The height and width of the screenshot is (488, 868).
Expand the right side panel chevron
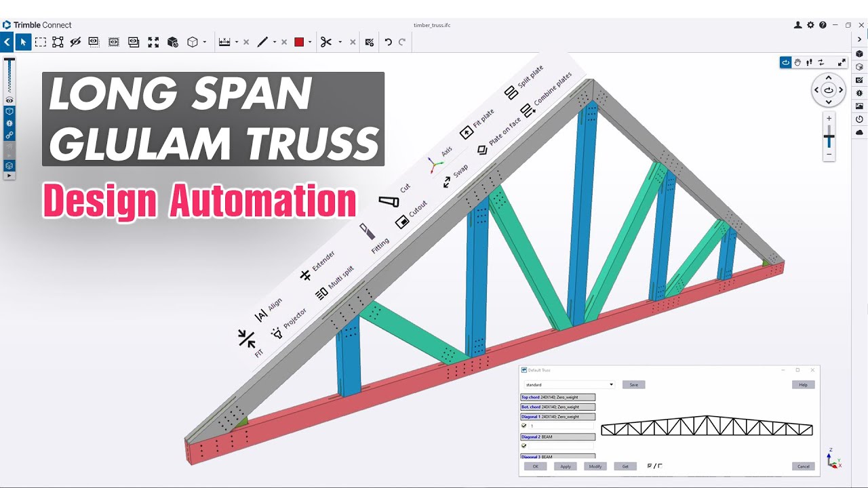coord(860,39)
